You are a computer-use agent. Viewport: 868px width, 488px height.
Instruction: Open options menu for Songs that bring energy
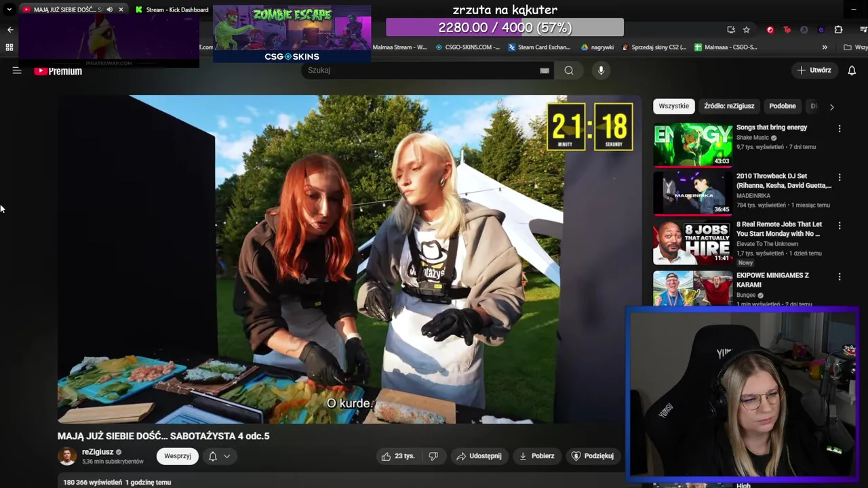[x=840, y=129]
